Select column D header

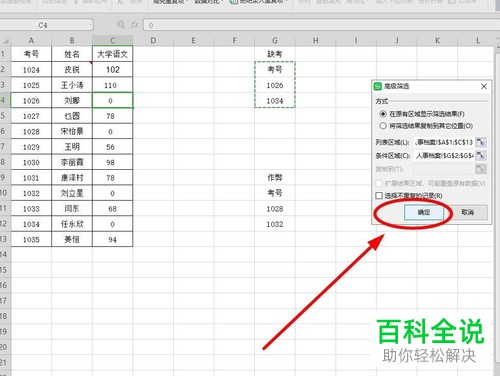click(153, 41)
